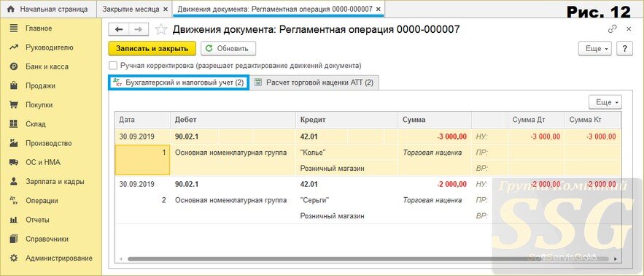Enable Ручная корректировка checkbox
The image size is (644, 276).
pos(112,66)
